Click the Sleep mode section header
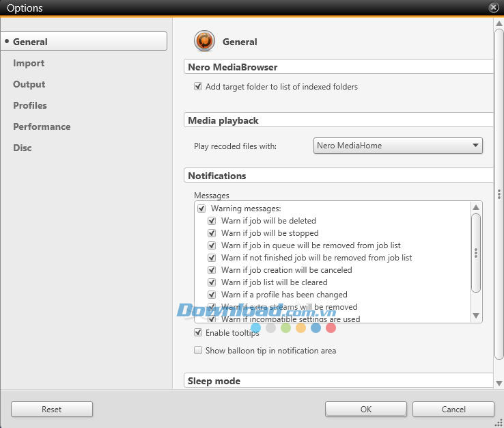504x428 pixels. (339, 381)
